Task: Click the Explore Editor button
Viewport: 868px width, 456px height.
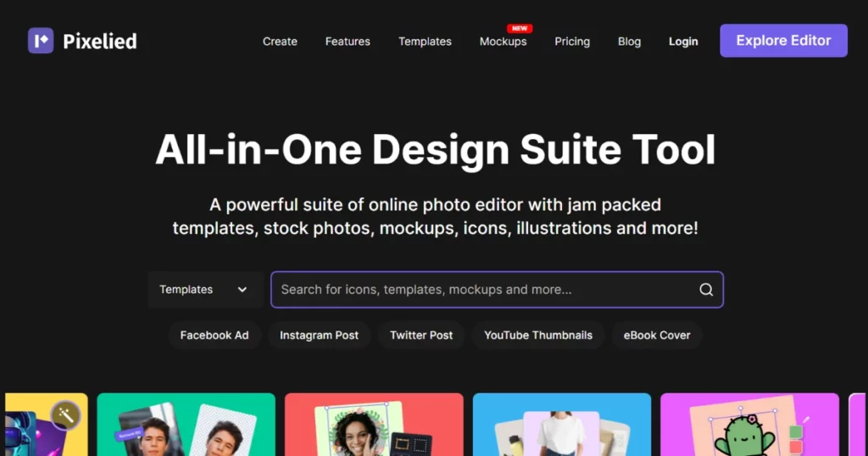Action: (783, 41)
